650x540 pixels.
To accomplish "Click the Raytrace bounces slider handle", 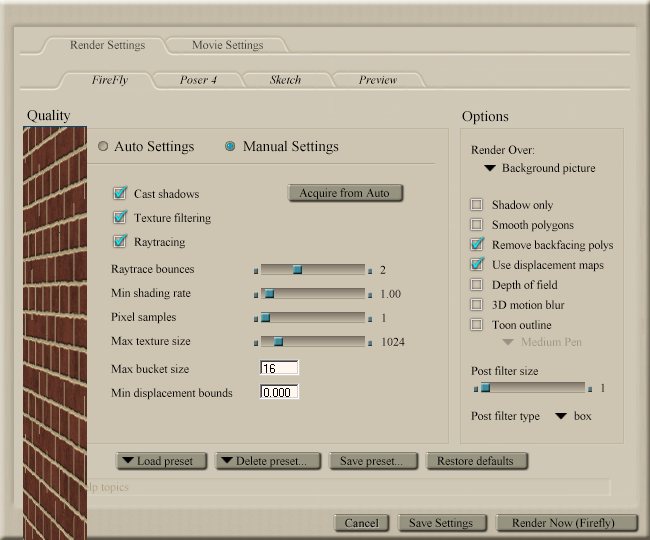I will click(x=297, y=270).
